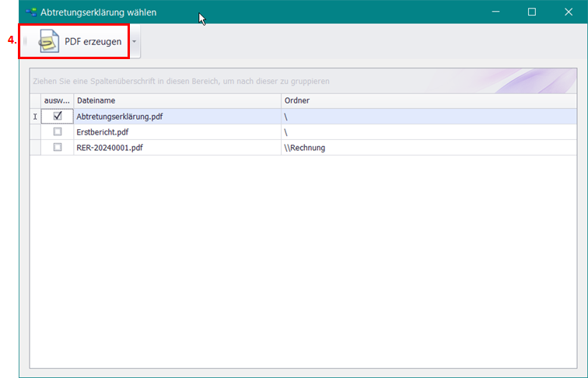This screenshot has height=378, width=588.
Task: Click the application icon in the title bar
Action: click(x=31, y=12)
